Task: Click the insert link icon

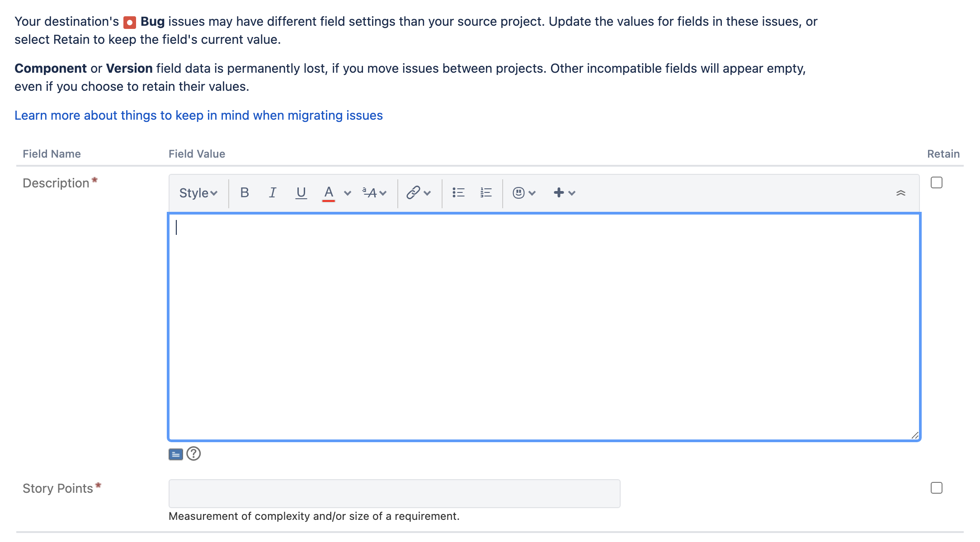Action: pos(413,193)
